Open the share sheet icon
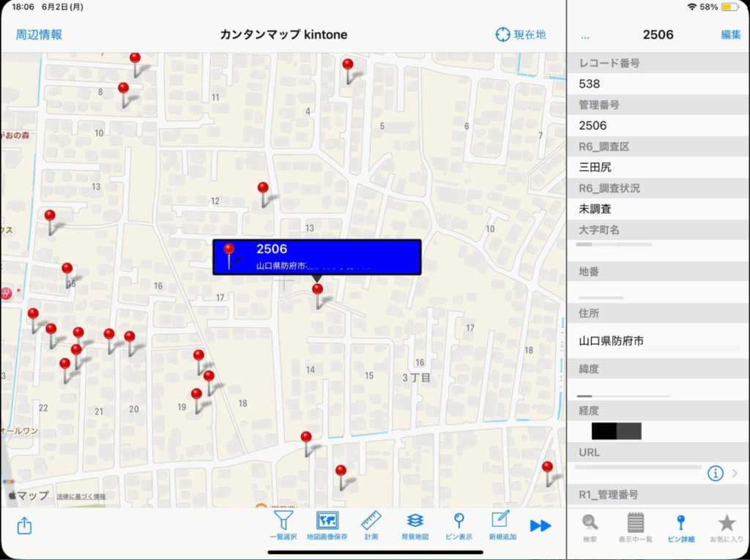This screenshot has width=750, height=560. (24, 526)
